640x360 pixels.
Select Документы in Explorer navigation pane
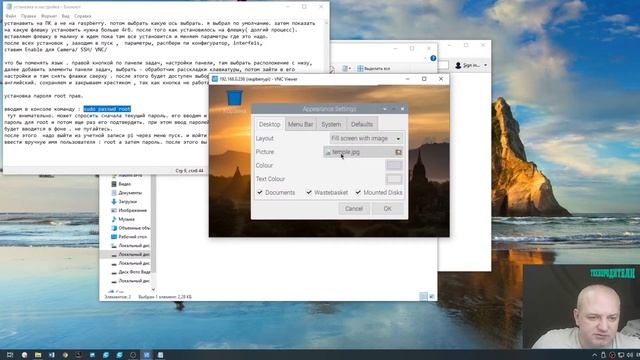(x=130, y=193)
